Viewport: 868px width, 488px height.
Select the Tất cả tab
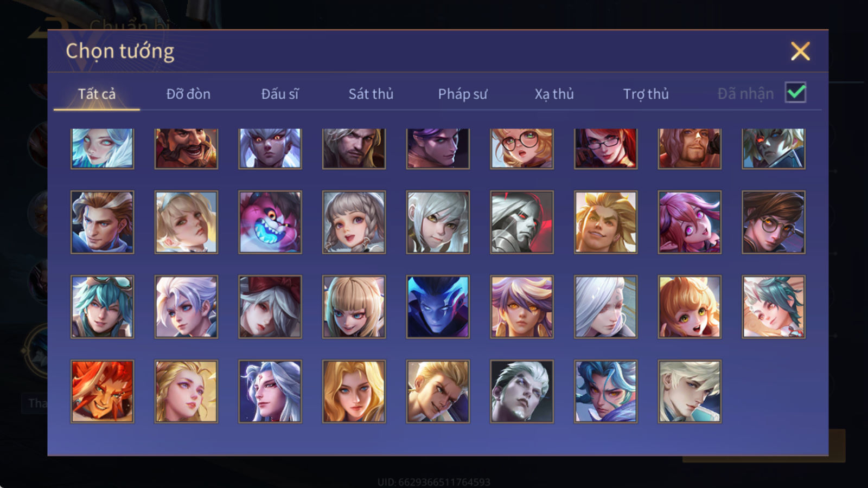(x=97, y=94)
